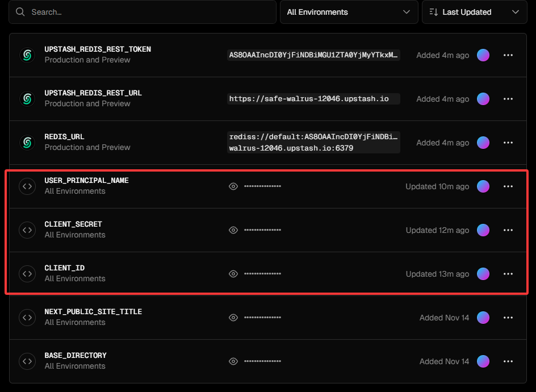Show the CLIENT_SECRET hidden value
This screenshot has width=536, height=392.
[x=233, y=230]
